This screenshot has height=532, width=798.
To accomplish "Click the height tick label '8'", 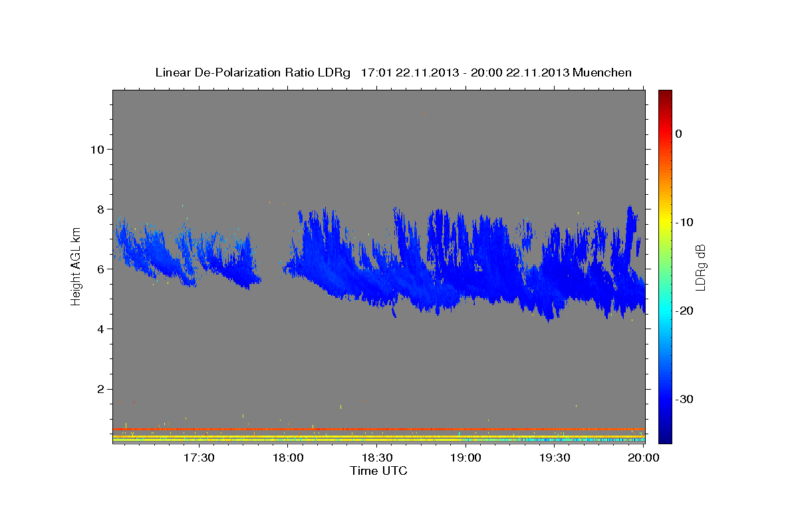I will [99, 209].
